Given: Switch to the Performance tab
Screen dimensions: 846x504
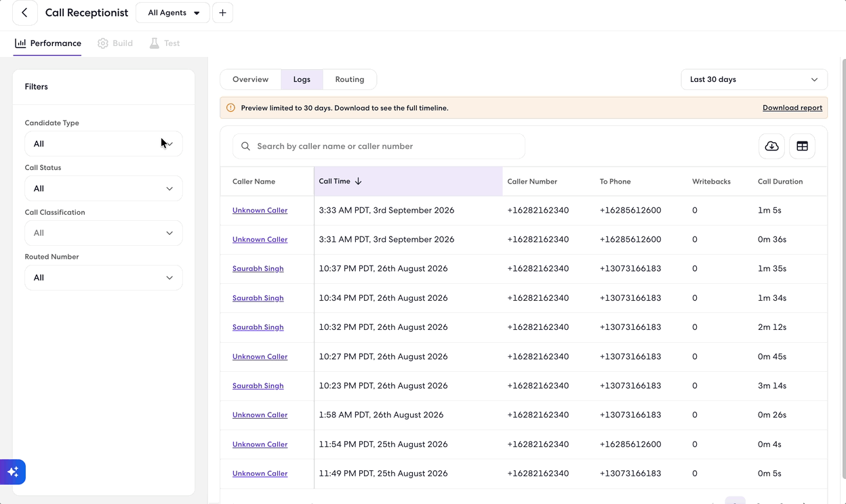Looking at the screenshot, I should (47, 43).
